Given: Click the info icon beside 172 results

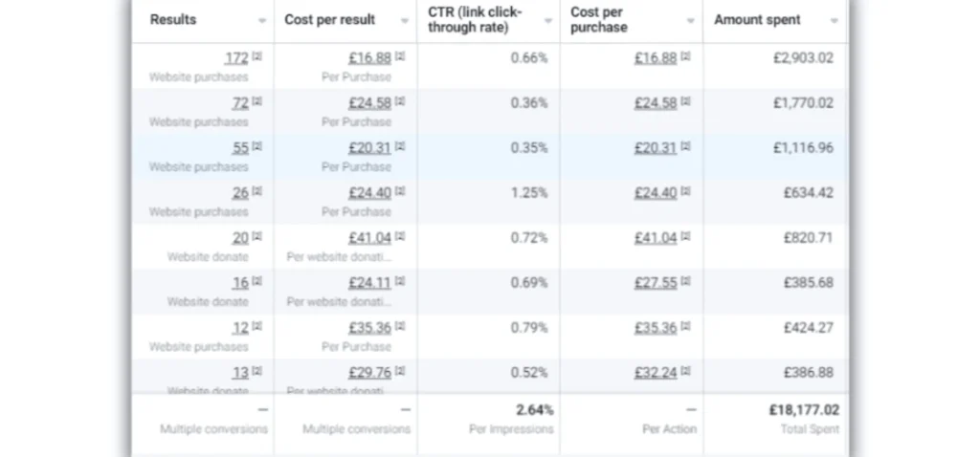Looking at the screenshot, I should point(256,57).
